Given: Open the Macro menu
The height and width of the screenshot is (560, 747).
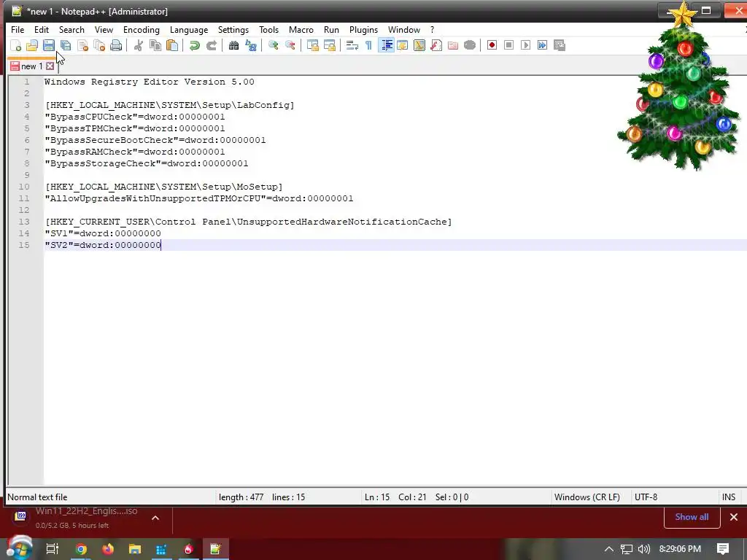Looking at the screenshot, I should pos(301,29).
